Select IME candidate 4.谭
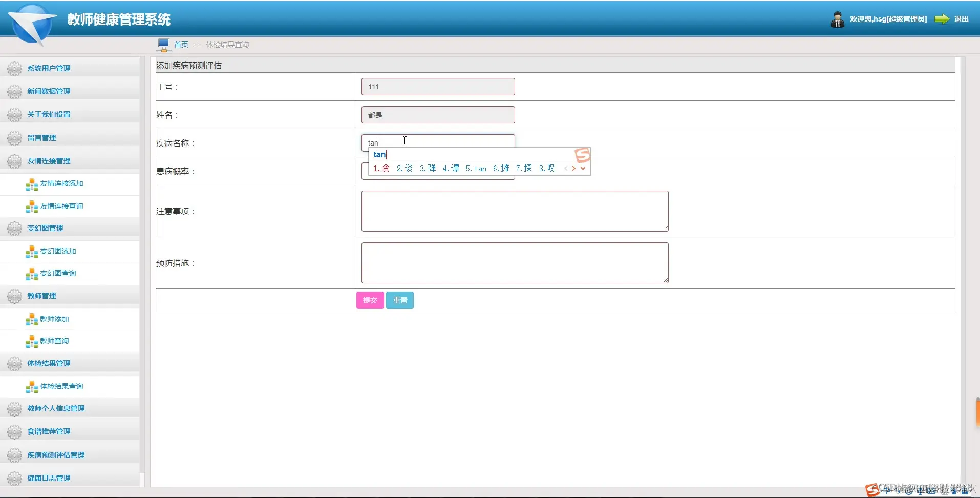The height and width of the screenshot is (498, 980). tap(451, 169)
